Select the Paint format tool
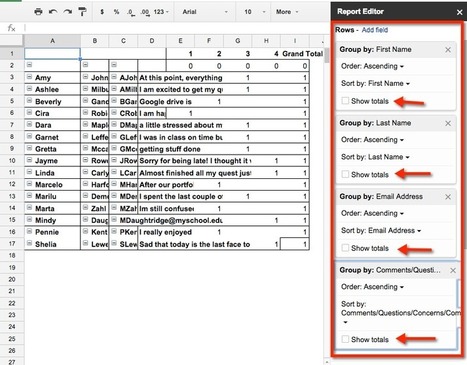 click(x=82, y=12)
